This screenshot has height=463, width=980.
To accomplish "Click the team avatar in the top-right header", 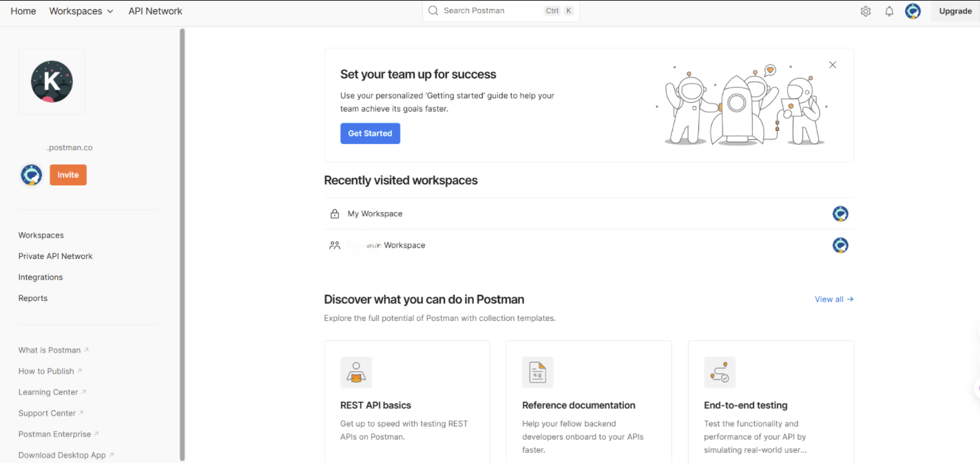I will tap(913, 11).
